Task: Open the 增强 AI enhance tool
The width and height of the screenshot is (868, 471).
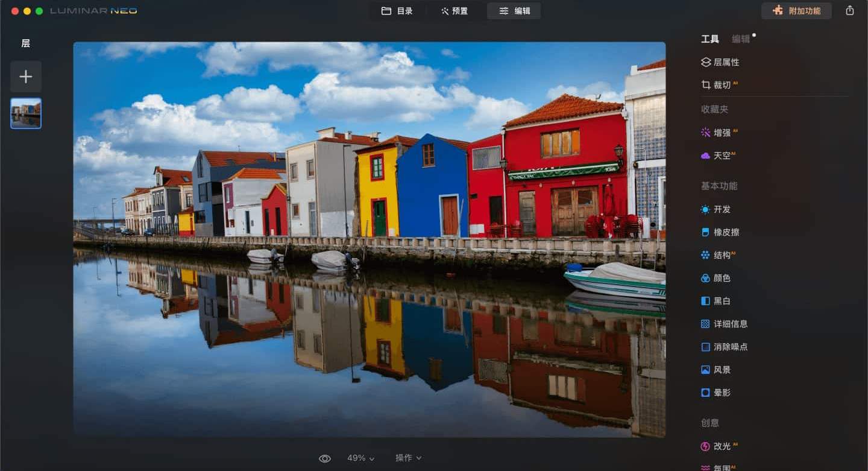Action: coord(721,132)
